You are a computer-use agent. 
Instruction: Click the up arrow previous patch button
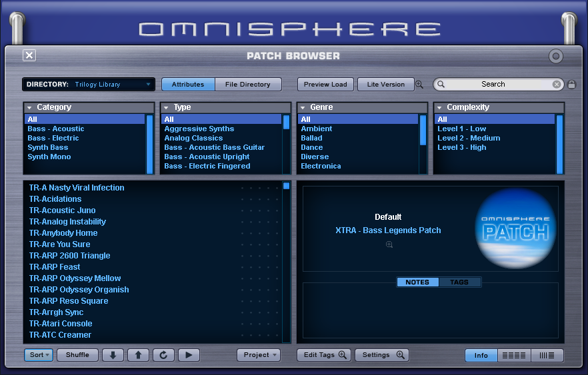click(x=138, y=355)
